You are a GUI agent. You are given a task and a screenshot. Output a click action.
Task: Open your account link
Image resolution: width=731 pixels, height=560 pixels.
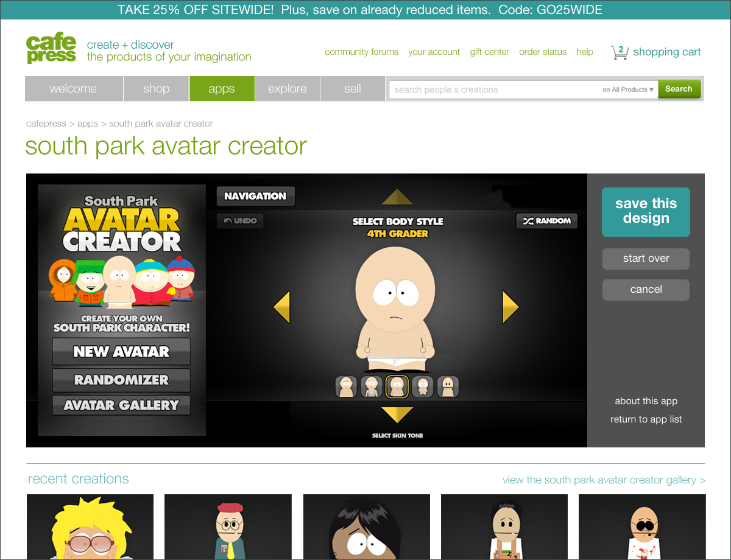point(434,52)
